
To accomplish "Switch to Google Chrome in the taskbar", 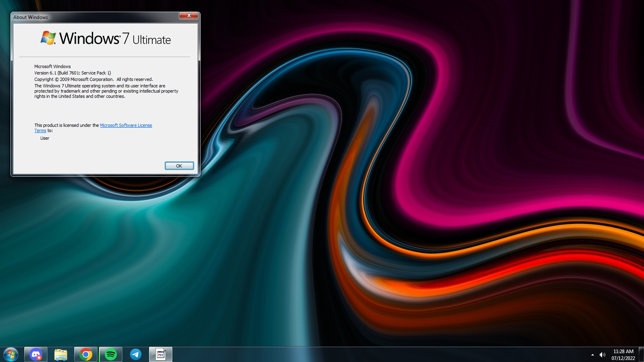I will coord(86,354).
